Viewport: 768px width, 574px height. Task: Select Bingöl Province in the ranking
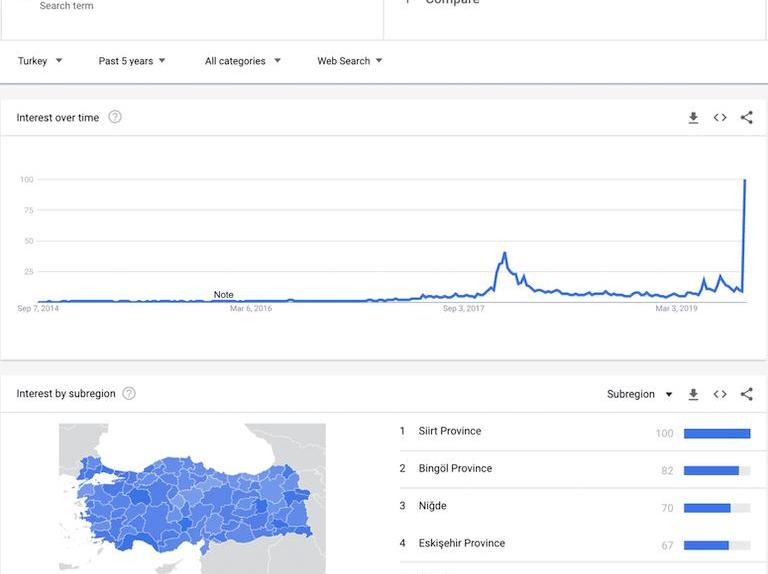coord(455,468)
